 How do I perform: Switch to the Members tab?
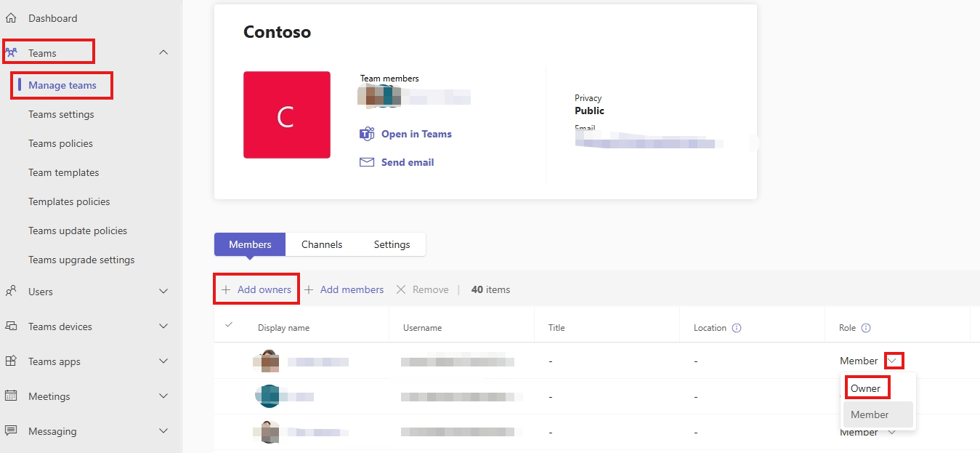(250, 244)
